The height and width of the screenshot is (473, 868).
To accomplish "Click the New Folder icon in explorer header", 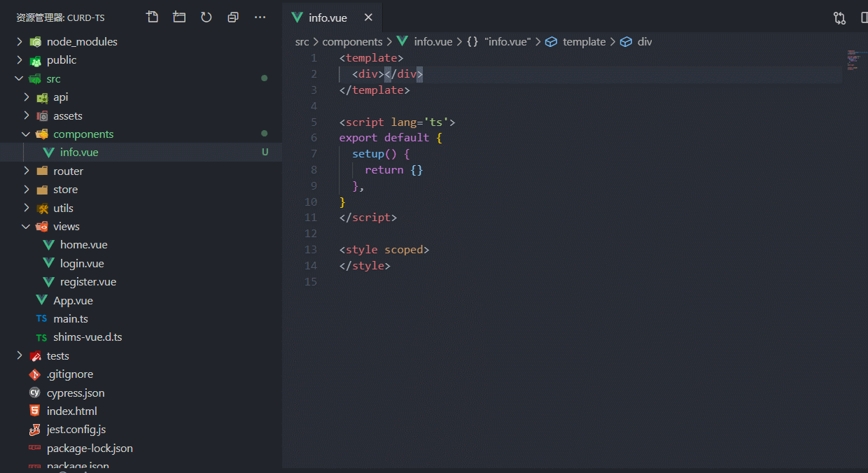I will [179, 17].
